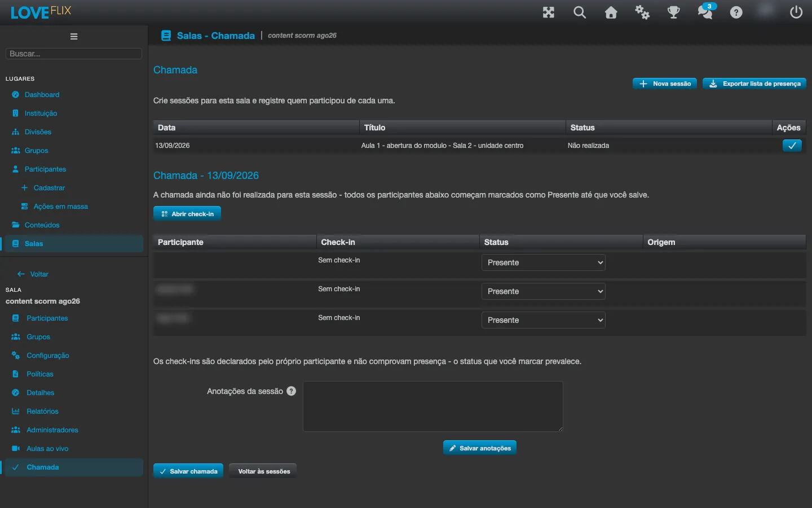812x508 pixels.
Task: Click the LOVEFLIX logo
Action: (x=41, y=12)
